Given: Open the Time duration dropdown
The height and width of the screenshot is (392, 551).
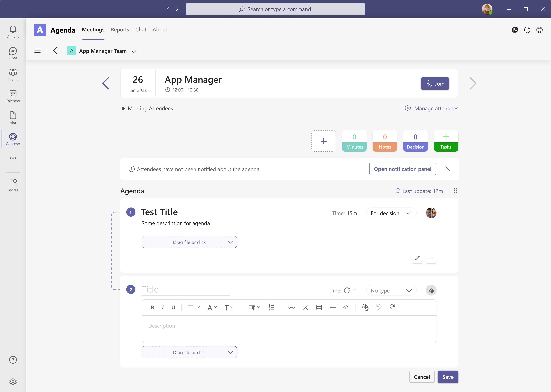Looking at the screenshot, I should click(350, 290).
